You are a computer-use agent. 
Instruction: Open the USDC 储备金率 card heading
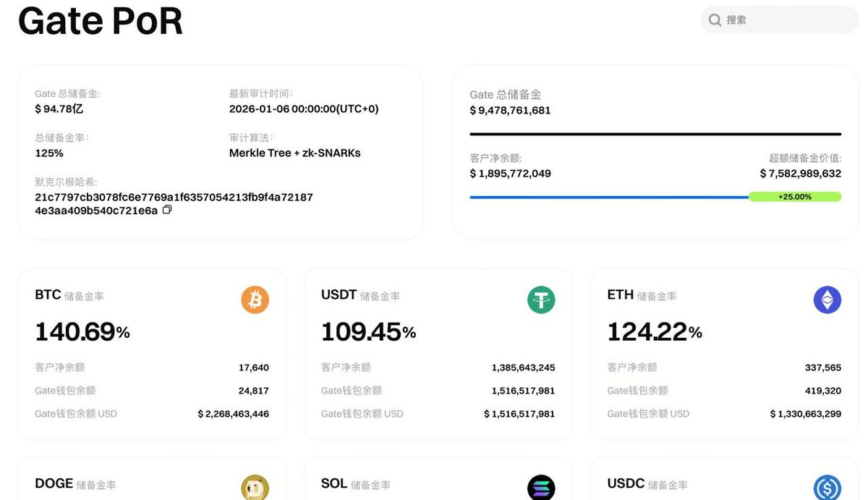(x=647, y=483)
